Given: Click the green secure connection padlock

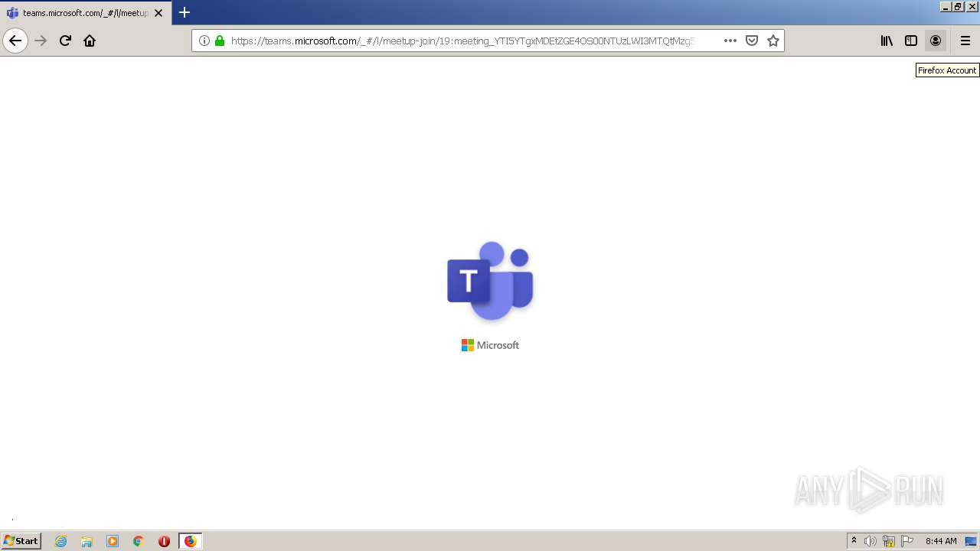Looking at the screenshot, I should (x=220, y=41).
